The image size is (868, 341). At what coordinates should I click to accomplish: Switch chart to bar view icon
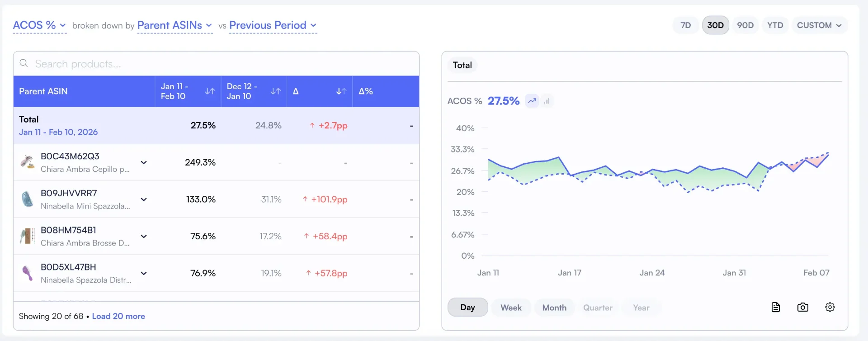pos(547,101)
